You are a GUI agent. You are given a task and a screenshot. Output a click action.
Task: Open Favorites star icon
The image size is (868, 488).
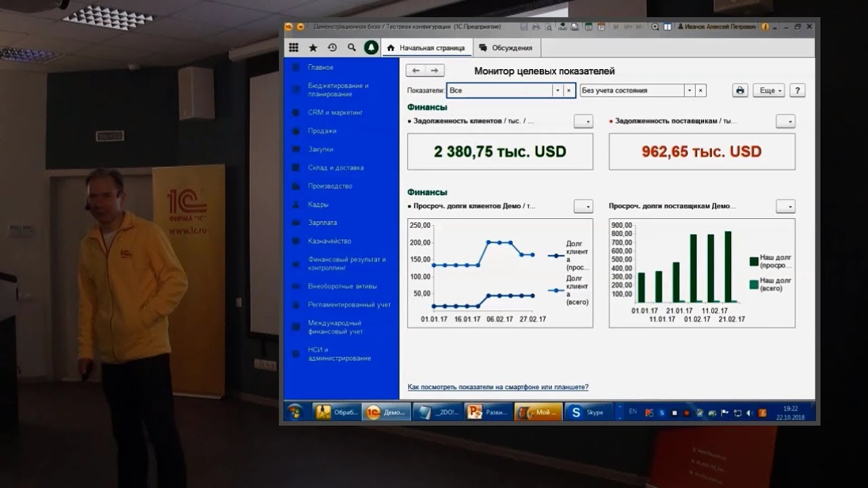coord(313,47)
